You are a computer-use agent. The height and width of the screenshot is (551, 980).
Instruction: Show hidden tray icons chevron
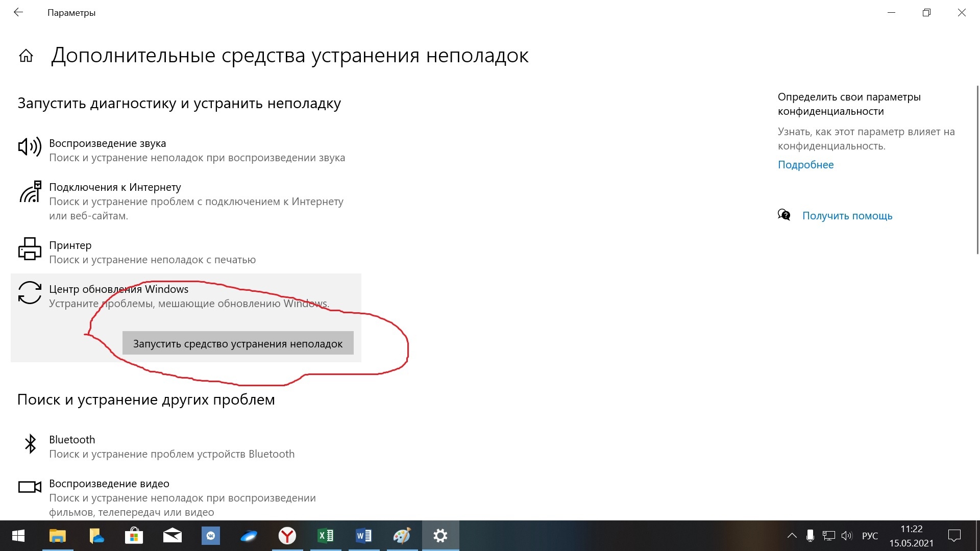click(792, 536)
